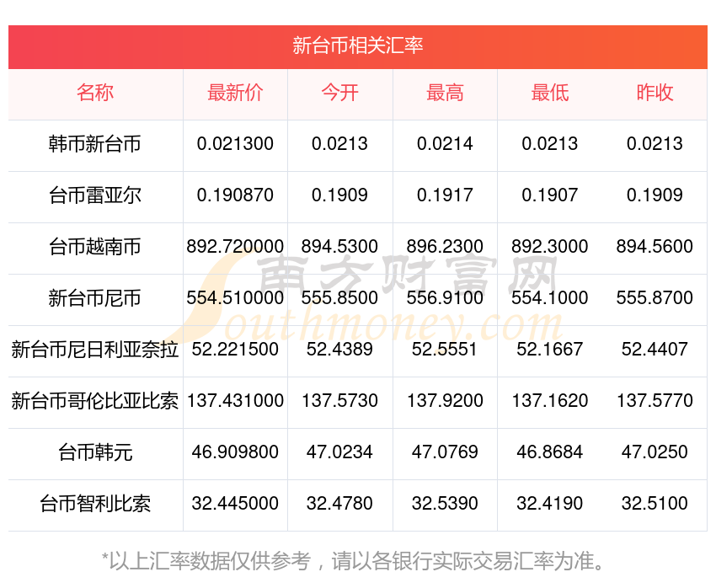The height and width of the screenshot is (588, 716).
Task: Click the 32.4190 low value
Action: [x=550, y=504]
